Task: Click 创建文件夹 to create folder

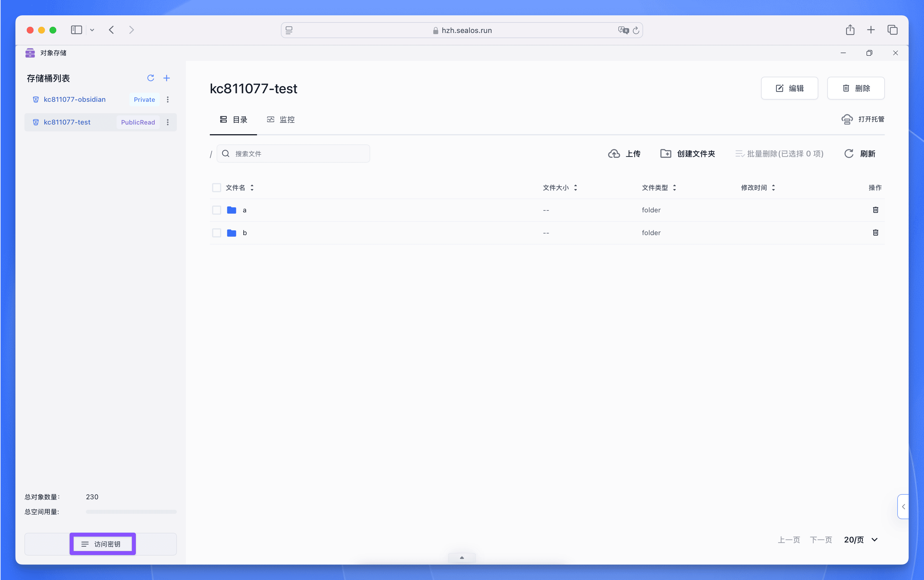Action: click(687, 154)
